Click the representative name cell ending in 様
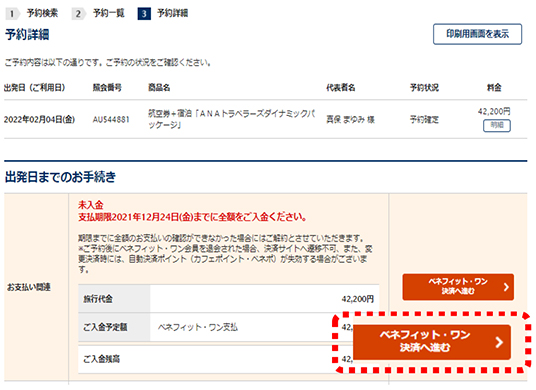This screenshot has height=390, width=536. pos(350,120)
